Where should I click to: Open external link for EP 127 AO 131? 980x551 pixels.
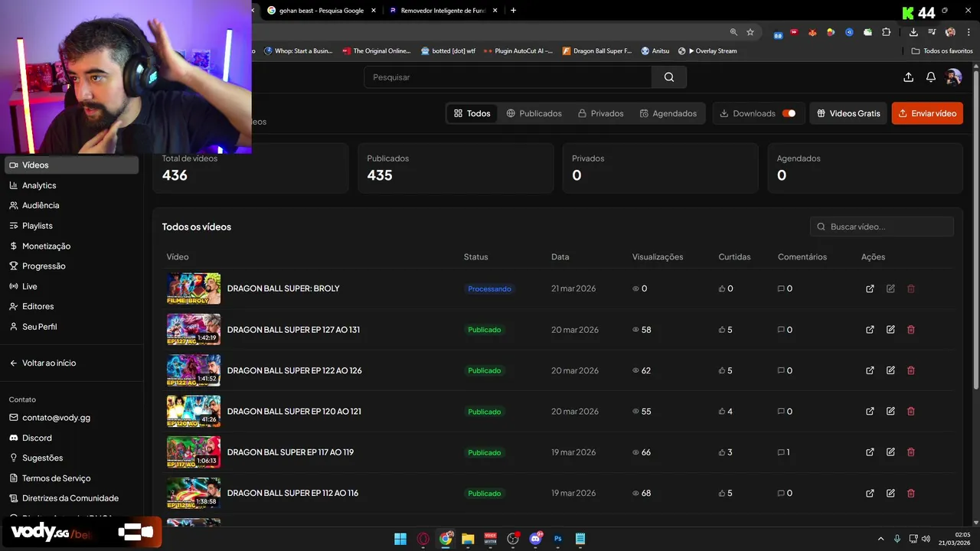pos(870,330)
